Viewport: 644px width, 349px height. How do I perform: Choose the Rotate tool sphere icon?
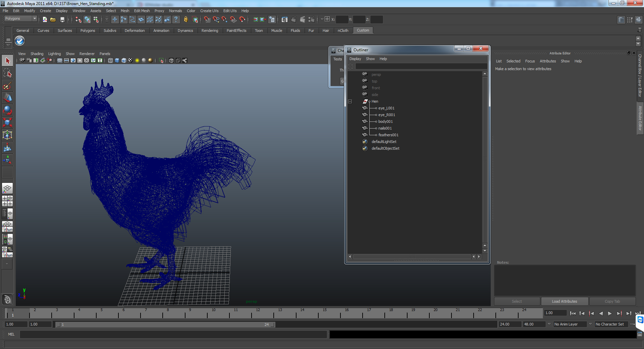(x=7, y=110)
